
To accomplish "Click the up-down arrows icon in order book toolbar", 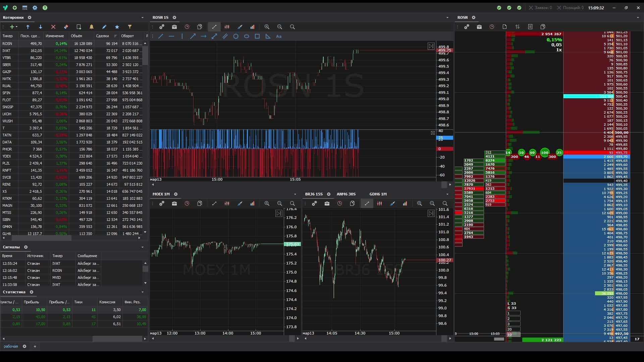I will click(x=518, y=27).
